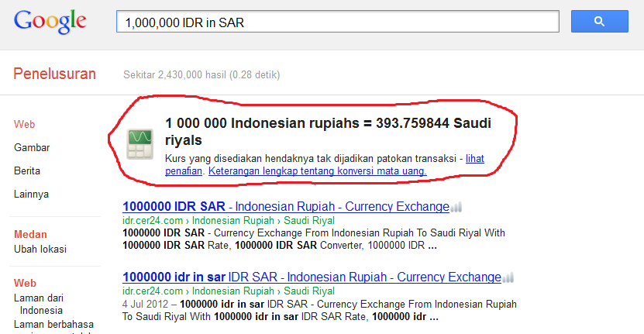This screenshot has height=334, width=644.
Task: Click Ubah lokasi to change location
Action: point(40,249)
